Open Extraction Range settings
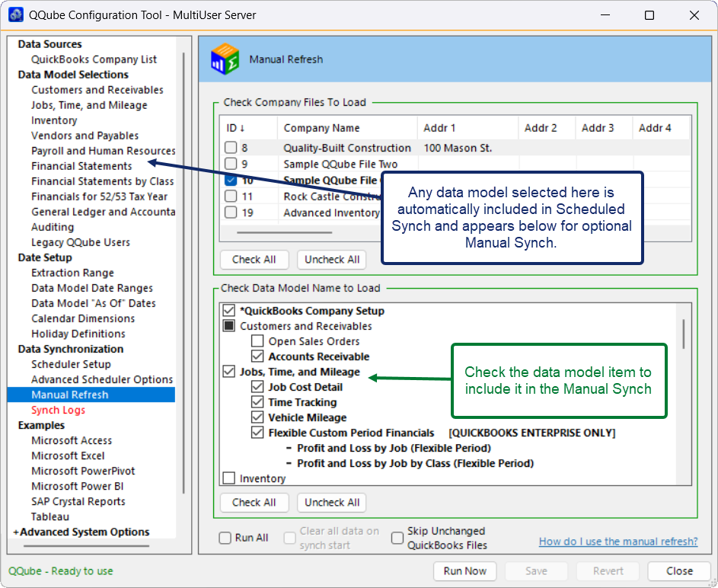The height and width of the screenshot is (588, 718). (x=72, y=273)
